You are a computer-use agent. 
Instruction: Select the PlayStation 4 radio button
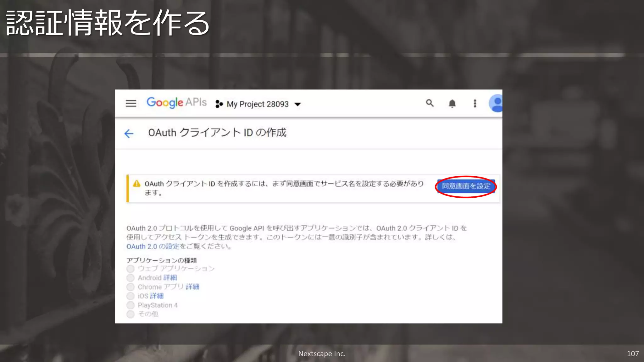click(x=130, y=305)
